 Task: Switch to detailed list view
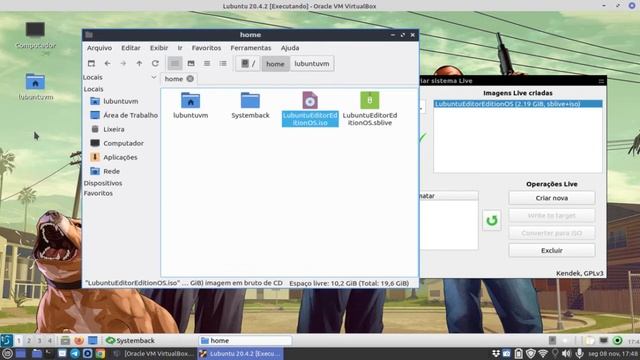coord(223,63)
